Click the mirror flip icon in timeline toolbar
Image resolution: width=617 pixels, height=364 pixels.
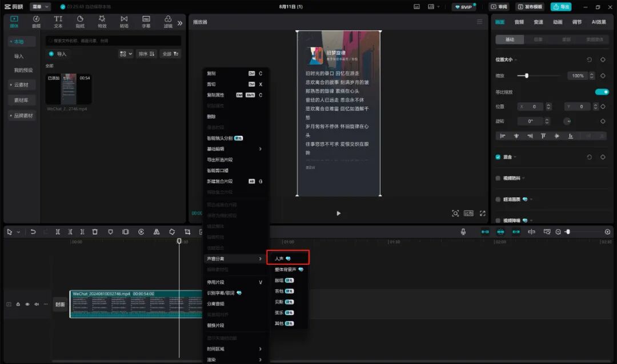[x=157, y=232]
